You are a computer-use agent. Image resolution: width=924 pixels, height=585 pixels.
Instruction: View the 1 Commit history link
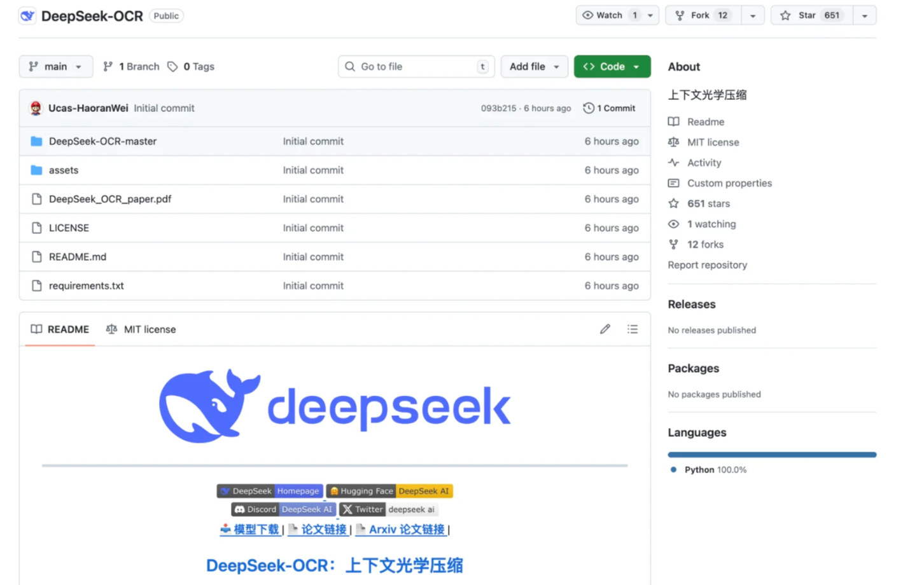pos(609,108)
